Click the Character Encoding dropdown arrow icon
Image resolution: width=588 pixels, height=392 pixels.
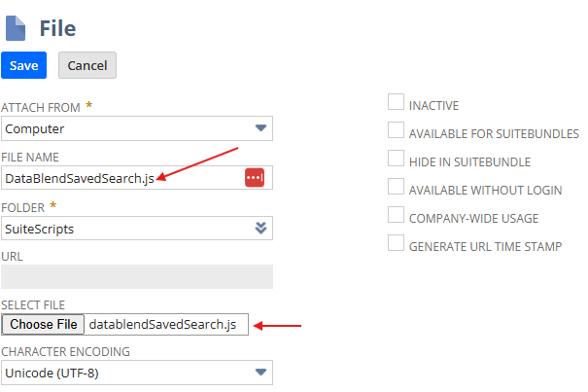[x=260, y=373]
